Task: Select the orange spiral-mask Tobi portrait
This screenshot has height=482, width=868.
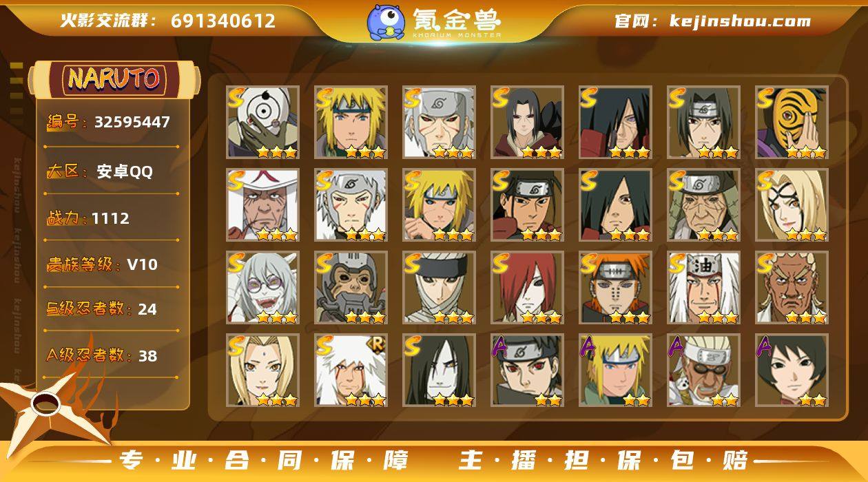Action: tap(792, 123)
